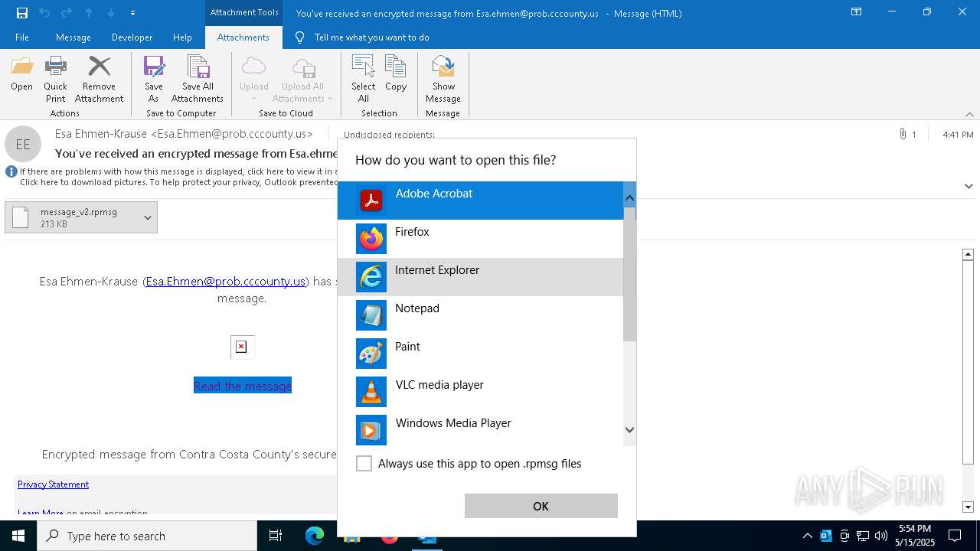Click Next Item down arrow in title bar
The width and height of the screenshot is (980, 551).
(x=111, y=13)
